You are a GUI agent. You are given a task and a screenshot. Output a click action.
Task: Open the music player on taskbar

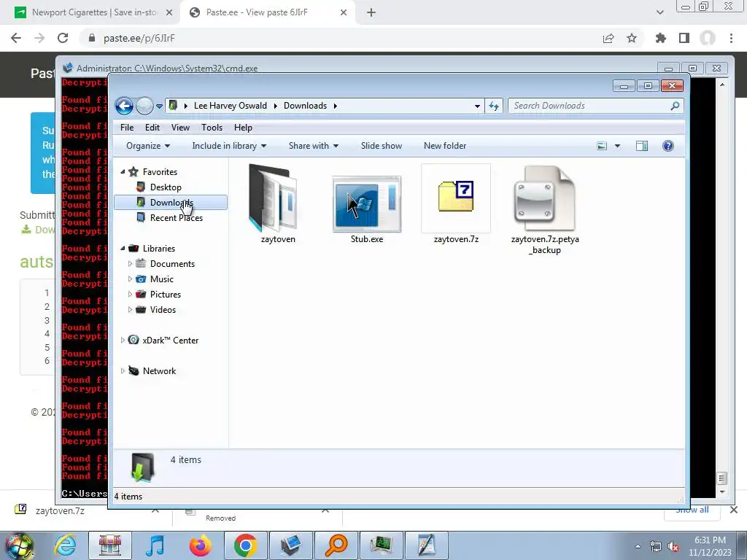[x=155, y=545]
